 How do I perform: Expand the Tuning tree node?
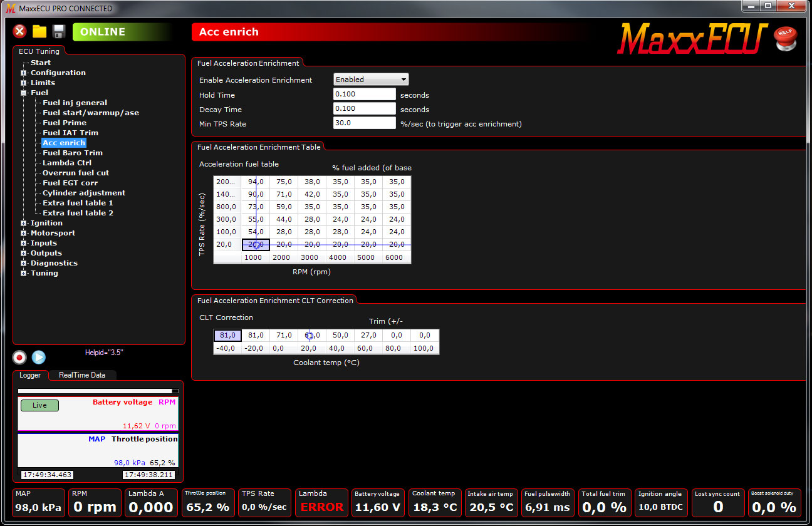point(24,273)
